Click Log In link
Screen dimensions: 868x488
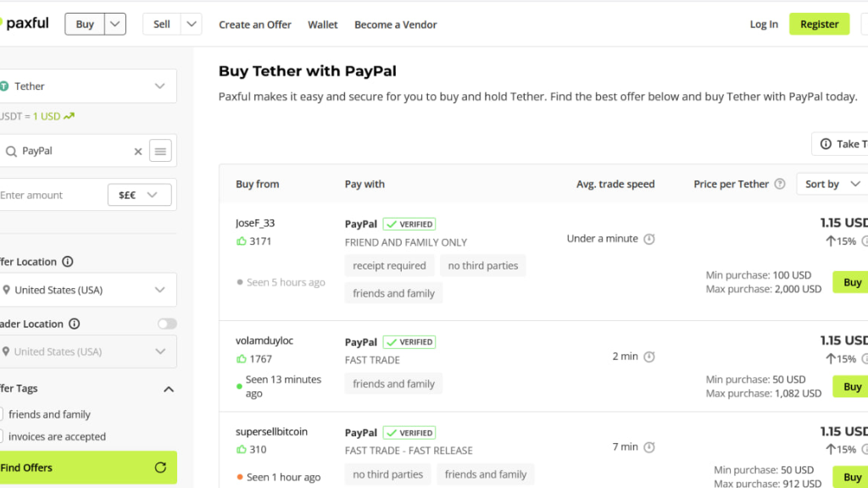click(x=764, y=24)
